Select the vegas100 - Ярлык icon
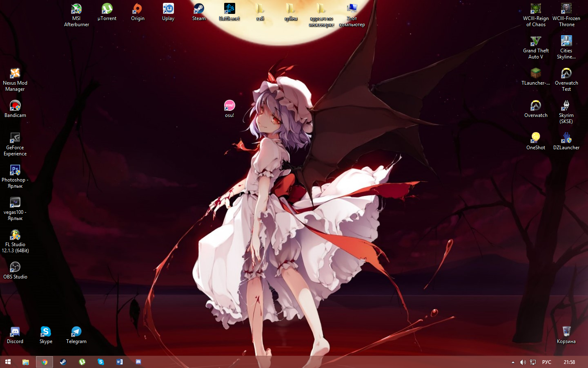This screenshot has height=368, width=588. tap(15, 209)
